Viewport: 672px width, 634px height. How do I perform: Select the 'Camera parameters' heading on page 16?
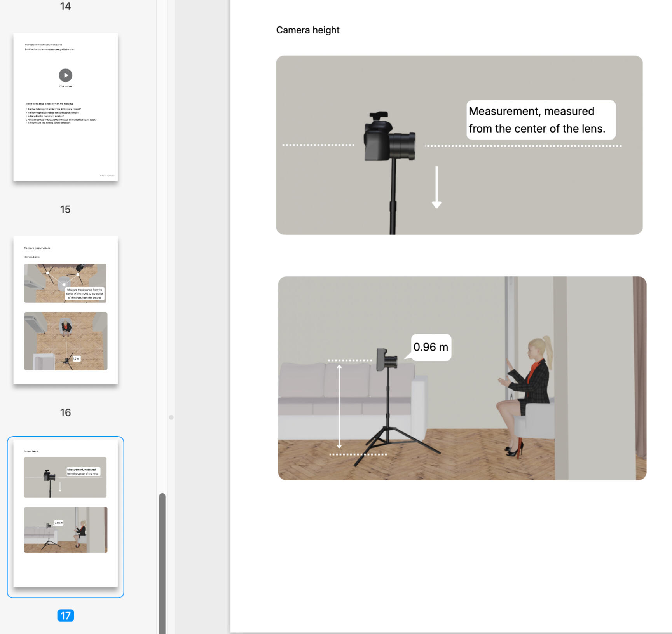click(37, 248)
